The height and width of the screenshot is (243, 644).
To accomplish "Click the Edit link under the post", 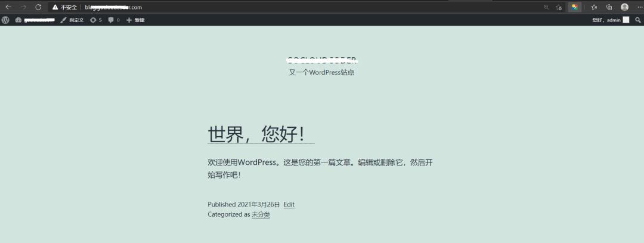I will pyautogui.click(x=289, y=204).
